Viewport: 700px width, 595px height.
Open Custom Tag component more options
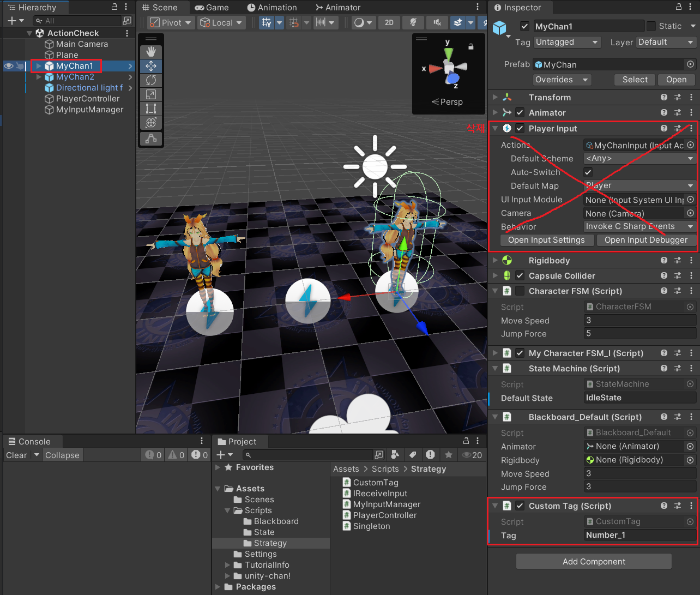pos(691,506)
